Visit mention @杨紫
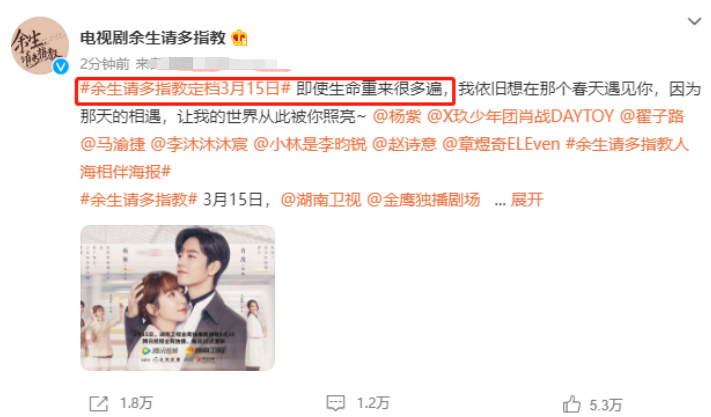Image resolution: width=711 pixels, height=417 pixels. tap(397, 116)
